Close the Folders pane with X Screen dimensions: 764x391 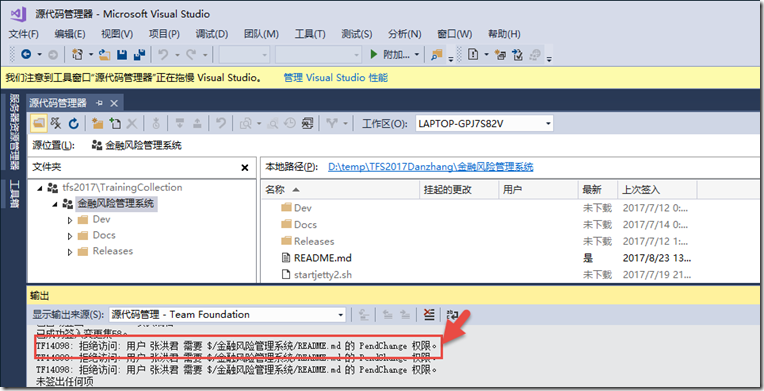click(245, 168)
